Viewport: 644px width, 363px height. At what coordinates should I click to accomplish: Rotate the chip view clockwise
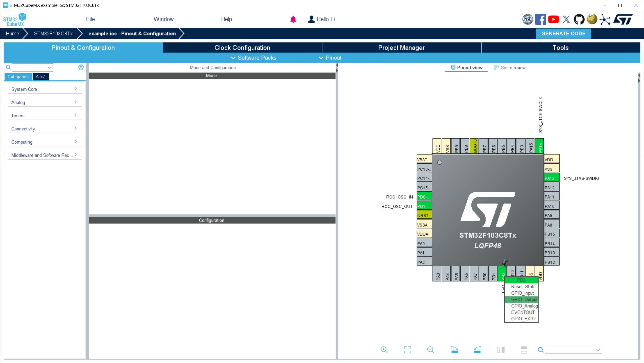point(454,349)
